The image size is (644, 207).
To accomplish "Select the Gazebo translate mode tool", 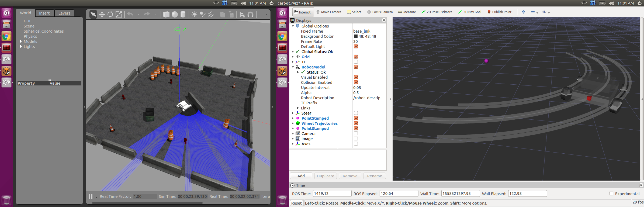I will click(102, 15).
